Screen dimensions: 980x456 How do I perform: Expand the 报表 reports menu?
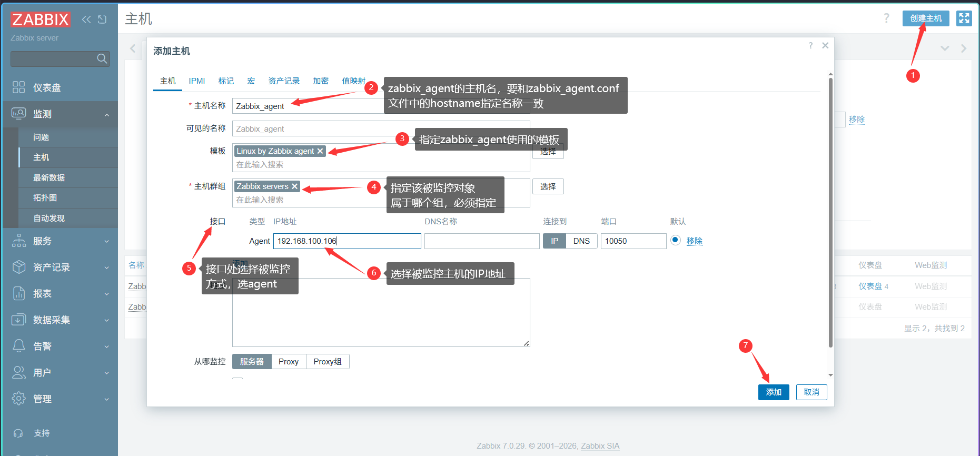(x=59, y=294)
